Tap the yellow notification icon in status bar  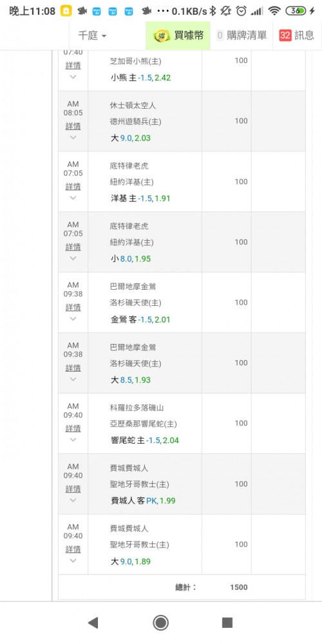pos(66,11)
